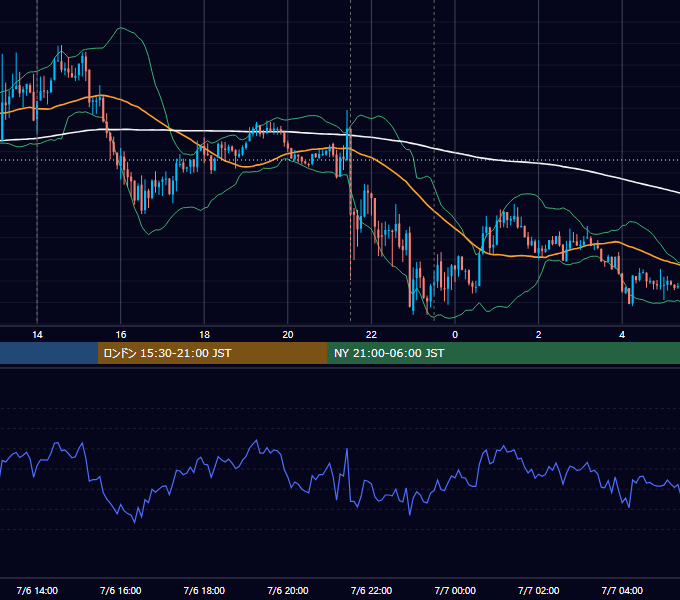Viewport: 680px width, 600px height.
Task: Click the NY 21:00-06:00 JST session bar
Action: [x=503, y=353]
